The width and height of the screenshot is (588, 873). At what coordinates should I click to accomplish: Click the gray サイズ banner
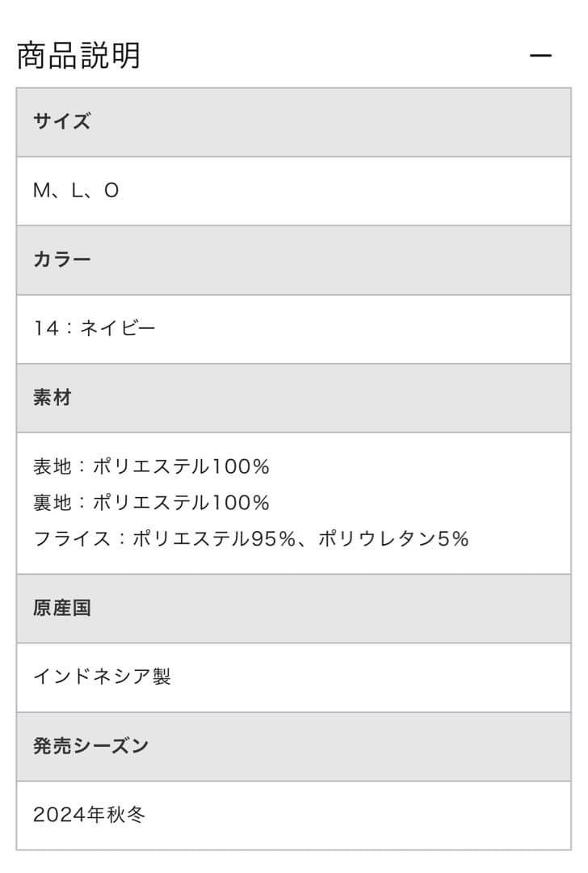click(294, 121)
